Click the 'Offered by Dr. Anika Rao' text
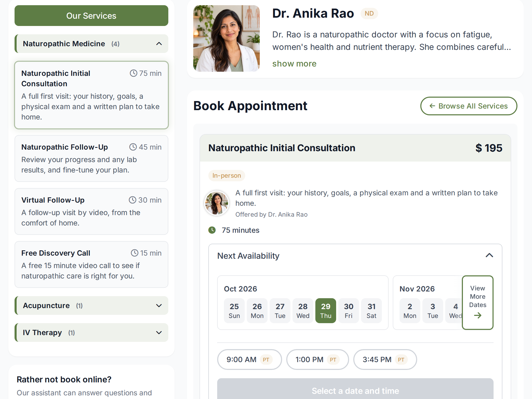 pyautogui.click(x=271, y=215)
